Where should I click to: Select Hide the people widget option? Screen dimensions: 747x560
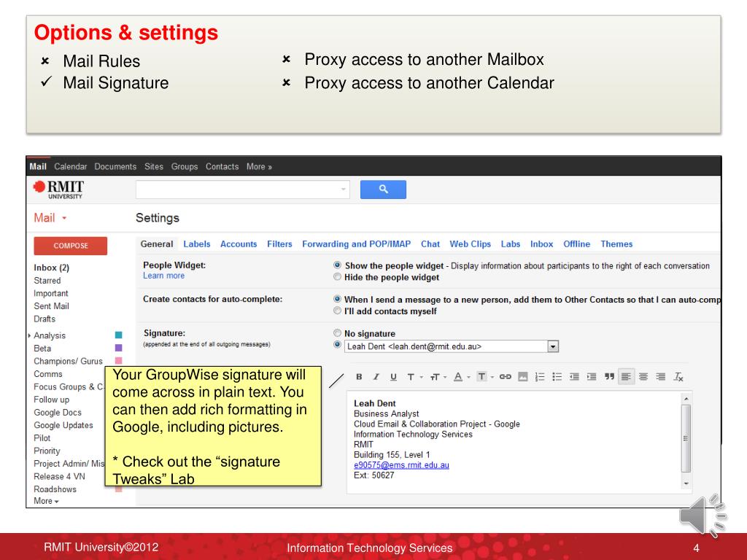pyautogui.click(x=337, y=276)
